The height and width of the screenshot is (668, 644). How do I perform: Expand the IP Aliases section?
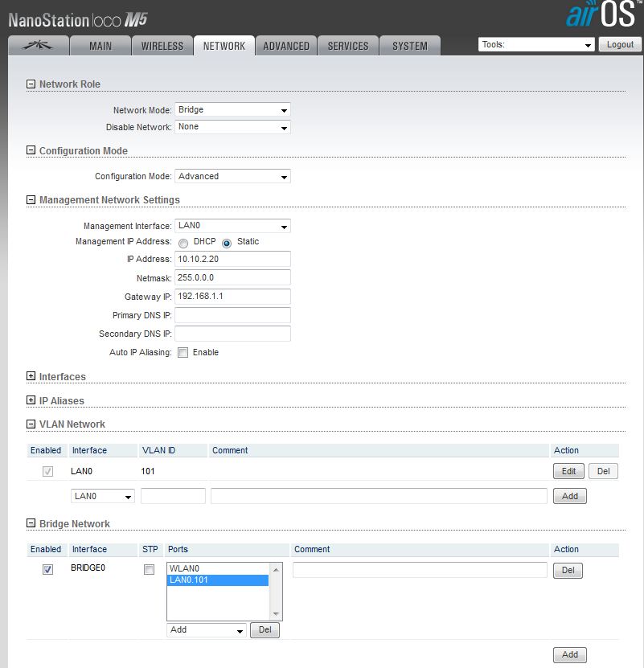[31, 400]
